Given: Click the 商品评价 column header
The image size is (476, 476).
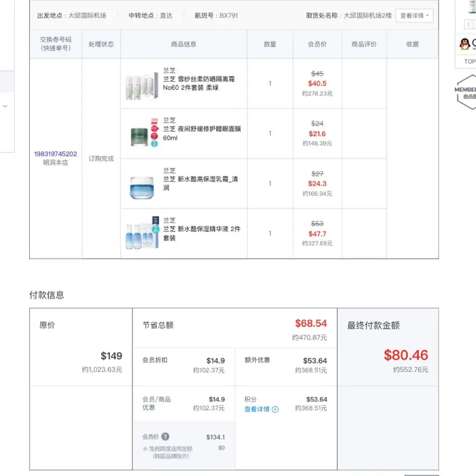Looking at the screenshot, I should tap(364, 44).
